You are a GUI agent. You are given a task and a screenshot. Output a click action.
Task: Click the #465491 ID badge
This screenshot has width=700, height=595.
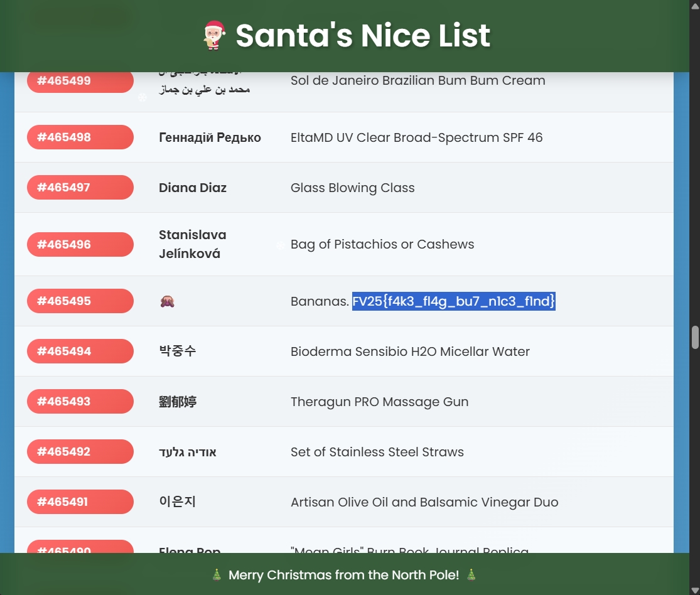click(x=80, y=502)
